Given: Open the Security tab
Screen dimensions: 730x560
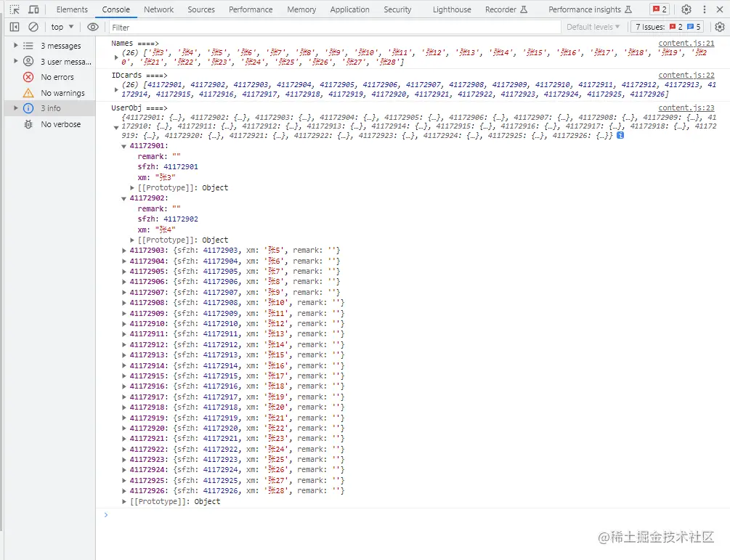Looking at the screenshot, I should click(x=397, y=9).
